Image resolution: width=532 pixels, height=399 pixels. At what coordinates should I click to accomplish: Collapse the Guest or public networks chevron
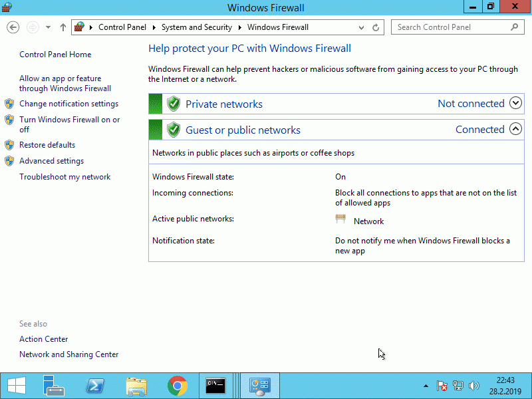[x=515, y=128]
